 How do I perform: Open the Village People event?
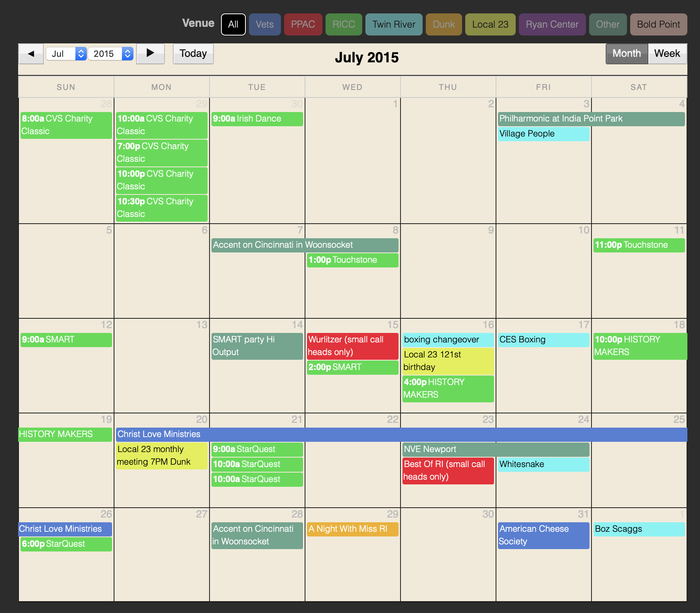[543, 134]
